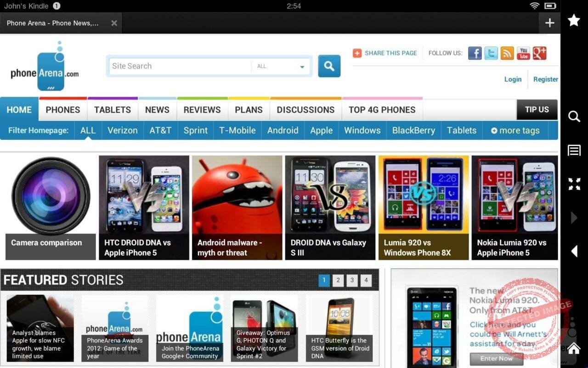588x368 pixels.
Task: Open the ALL search category dropdown
Action: [281, 66]
